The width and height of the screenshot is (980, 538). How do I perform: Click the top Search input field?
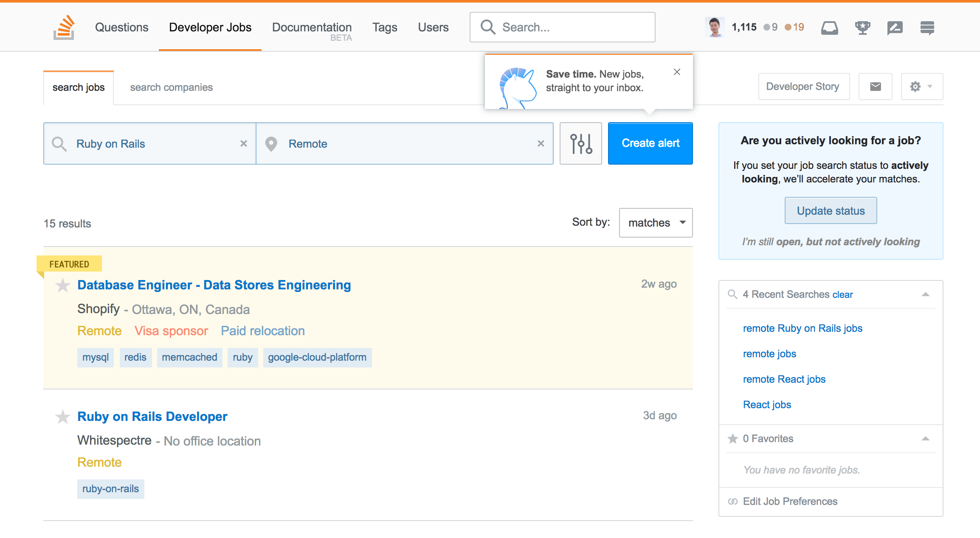(x=569, y=27)
